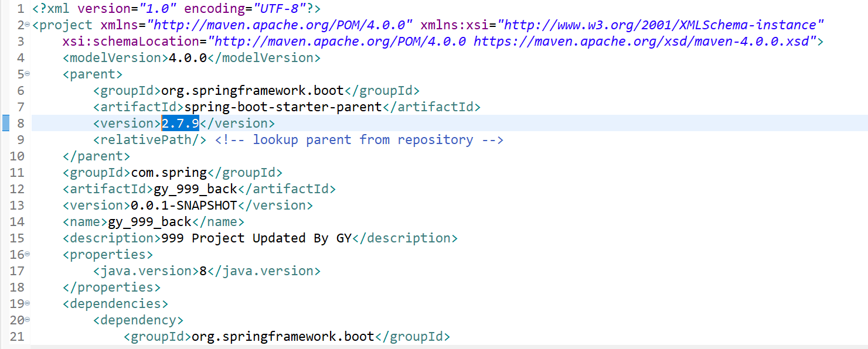Collapse the dependencies fold on line 19
The width and height of the screenshot is (868, 349).
click(27, 303)
